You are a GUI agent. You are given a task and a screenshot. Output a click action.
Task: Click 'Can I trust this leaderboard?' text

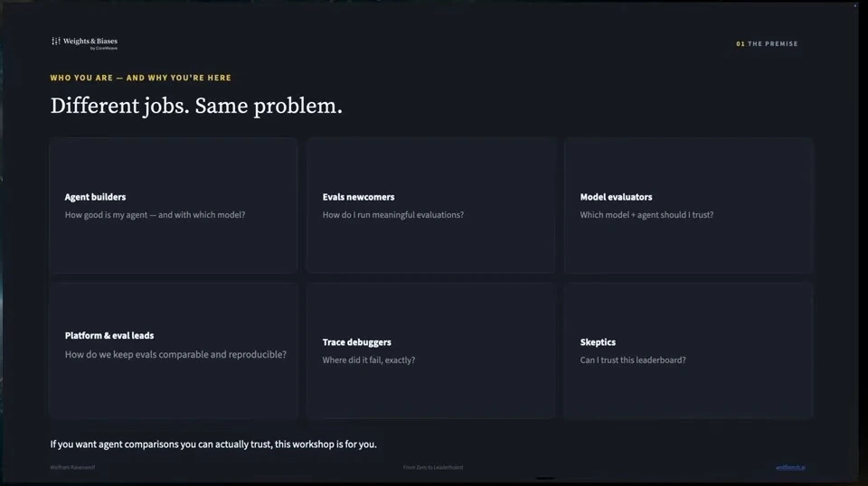click(x=633, y=360)
